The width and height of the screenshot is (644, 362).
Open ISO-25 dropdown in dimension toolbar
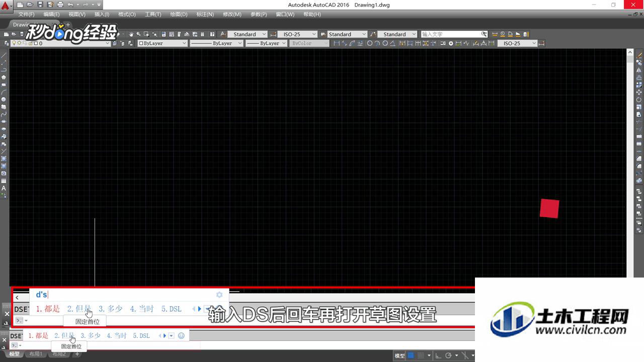533,43
